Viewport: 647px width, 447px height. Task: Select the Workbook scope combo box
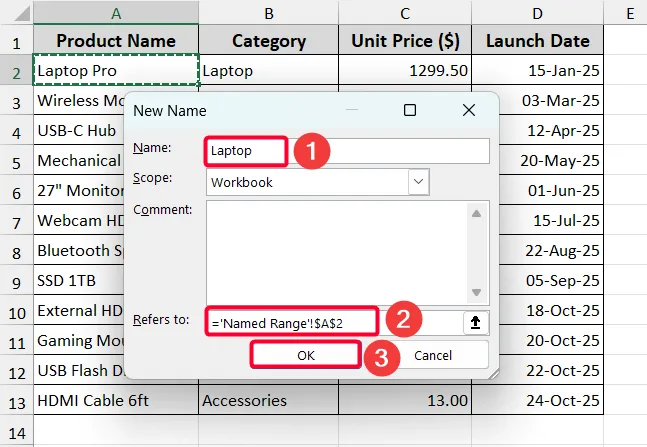[318, 182]
